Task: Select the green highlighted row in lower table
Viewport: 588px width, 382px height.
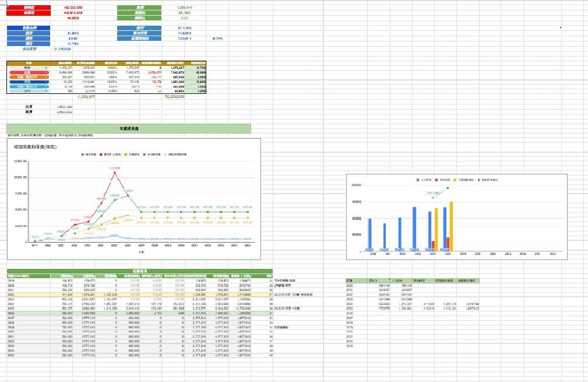Action: (139, 313)
